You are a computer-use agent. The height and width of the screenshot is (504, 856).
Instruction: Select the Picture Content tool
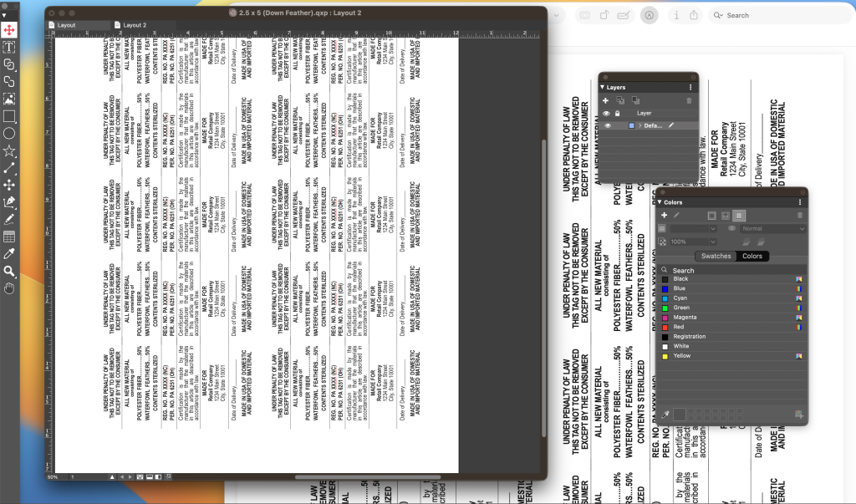(9, 99)
